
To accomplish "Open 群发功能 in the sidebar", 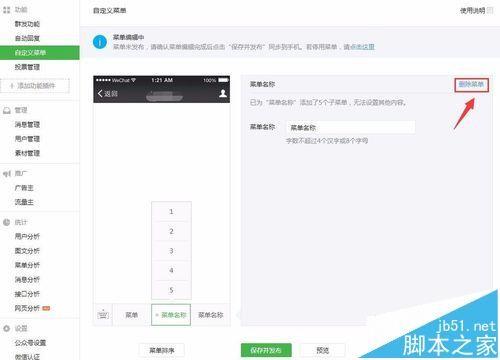I will tap(27, 24).
